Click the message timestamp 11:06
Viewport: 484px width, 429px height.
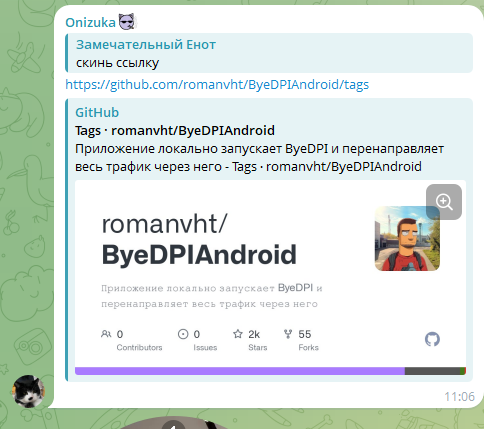[x=459, y=397]
